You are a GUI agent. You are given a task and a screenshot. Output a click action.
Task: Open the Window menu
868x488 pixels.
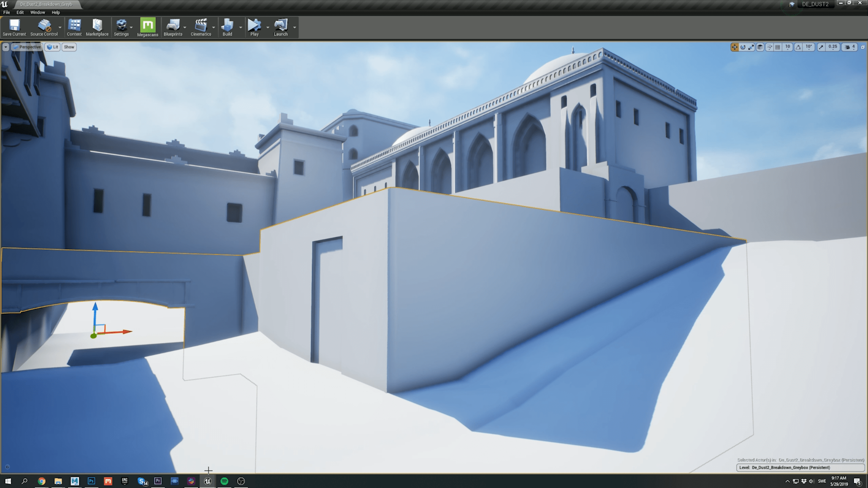click(x=37, y=12)
